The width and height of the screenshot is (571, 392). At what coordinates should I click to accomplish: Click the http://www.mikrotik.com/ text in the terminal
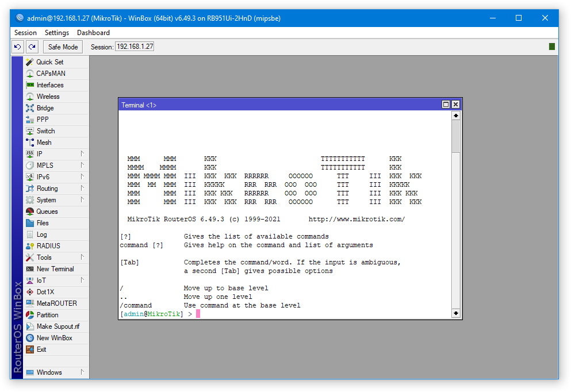pos(357,219)
